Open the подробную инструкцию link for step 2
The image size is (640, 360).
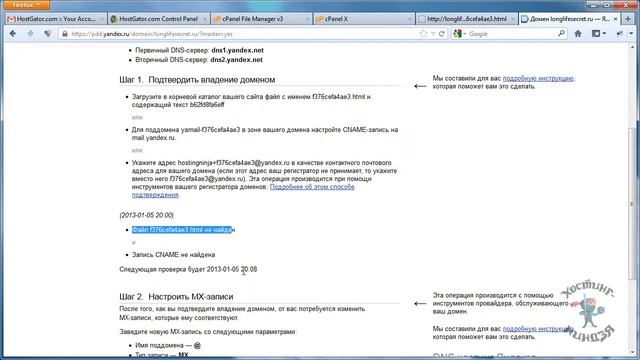click(538, 329)
